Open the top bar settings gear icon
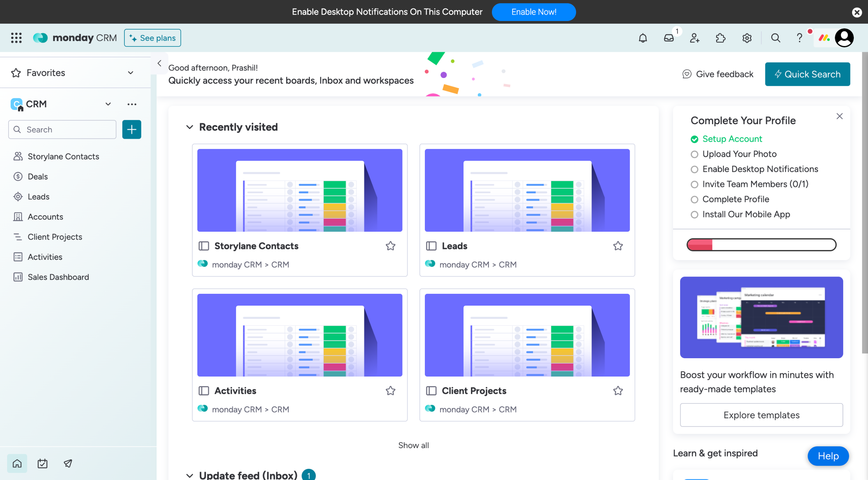 (747, 38)
